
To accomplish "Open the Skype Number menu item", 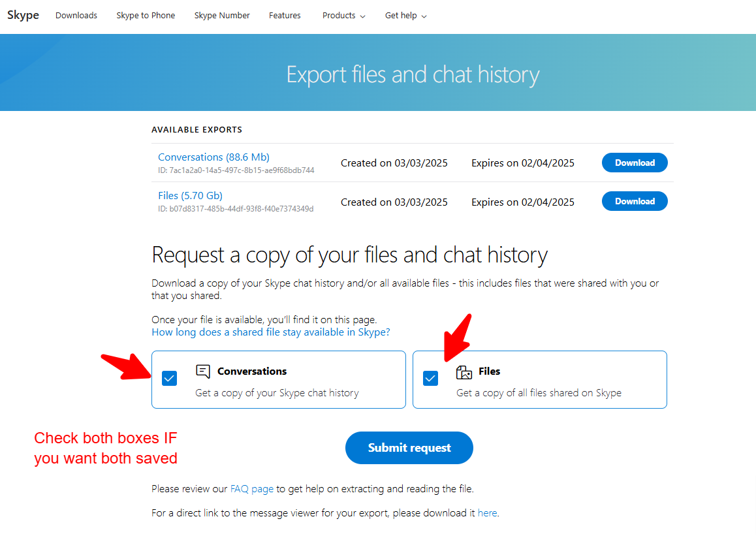I will pyautogui.click(x=222, y=16).
